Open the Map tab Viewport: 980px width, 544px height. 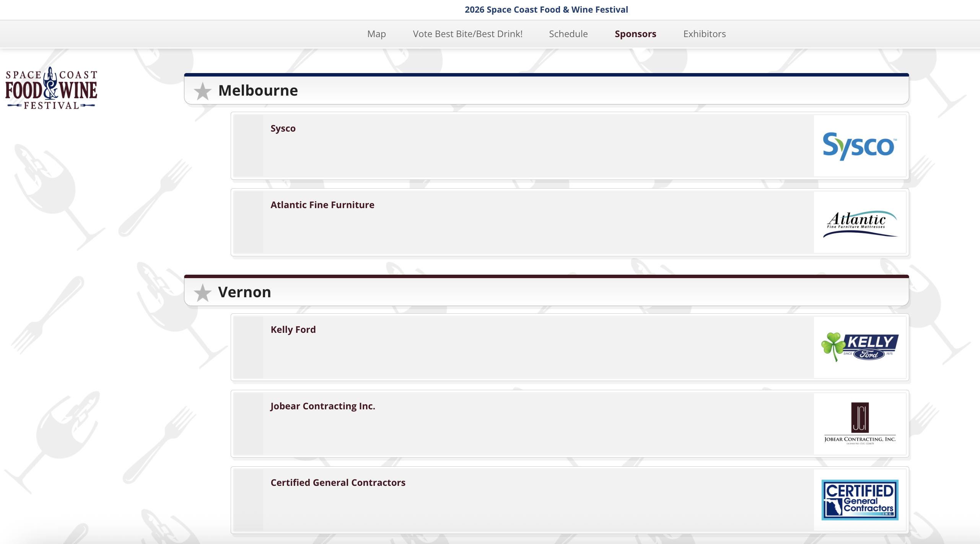click(376, 34)
